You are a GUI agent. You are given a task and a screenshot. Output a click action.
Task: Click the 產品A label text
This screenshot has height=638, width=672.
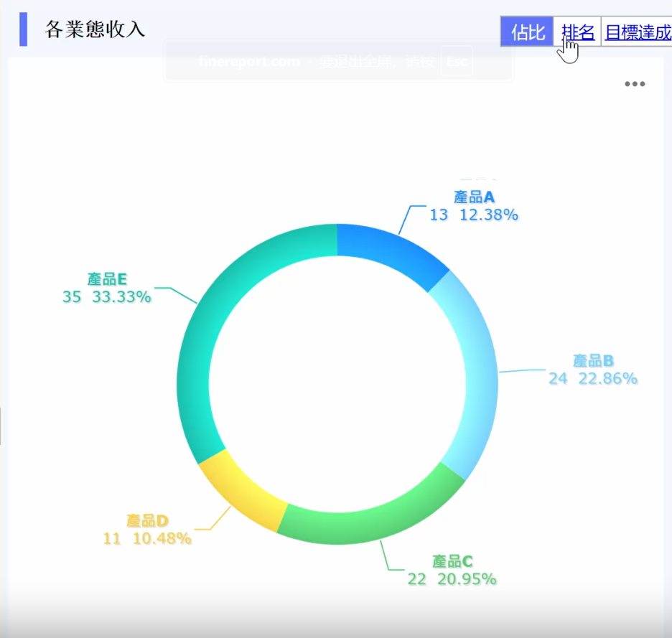pyautogui.click(x=474, y=197)
